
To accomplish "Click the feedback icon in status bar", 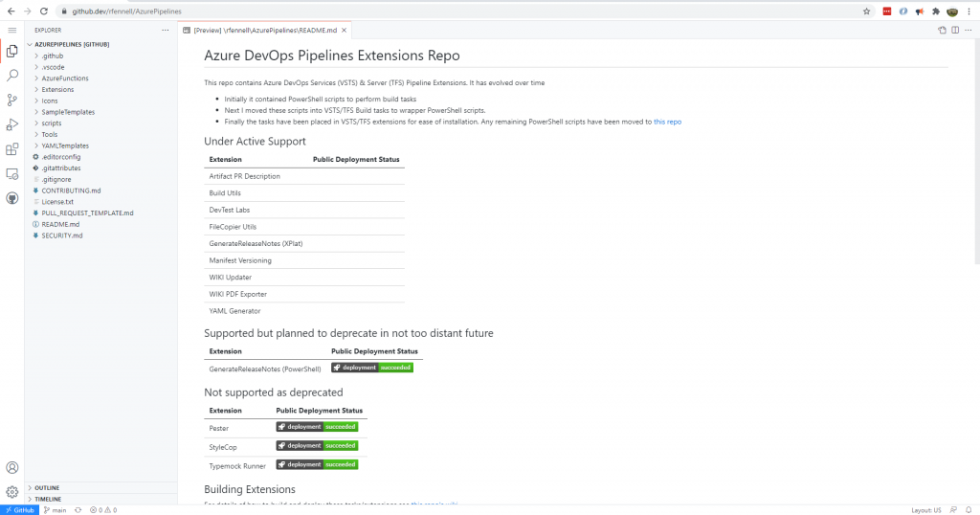I will click(953, 510).
